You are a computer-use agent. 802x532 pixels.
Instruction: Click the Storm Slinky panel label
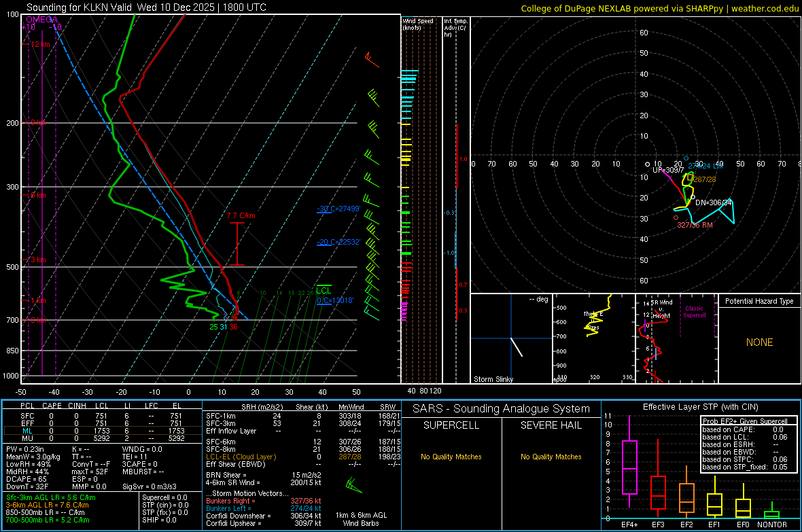coord(493,379)
